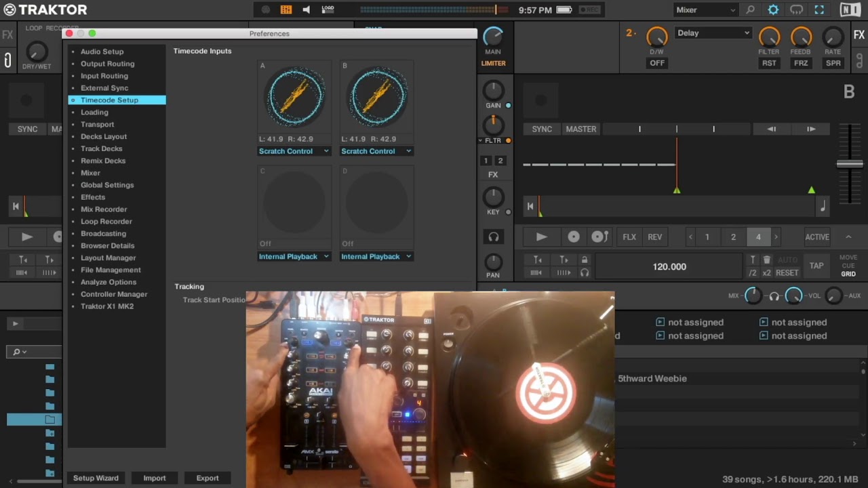Toggle the loop ACTIVE button
Image resolution: width=868 pixels, height=488 pixels.
click(x=817, y=237)
